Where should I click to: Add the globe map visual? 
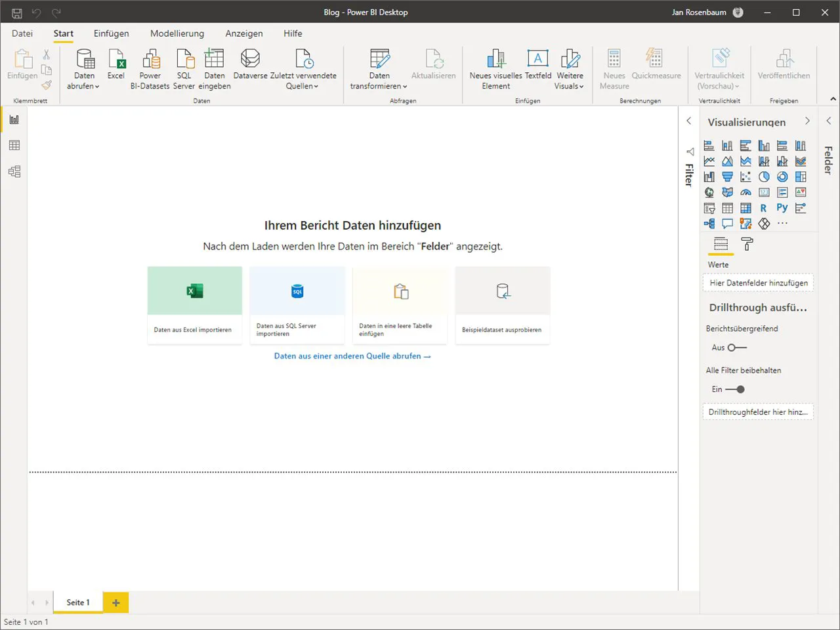pyautogui.click(x=709, y=192)
